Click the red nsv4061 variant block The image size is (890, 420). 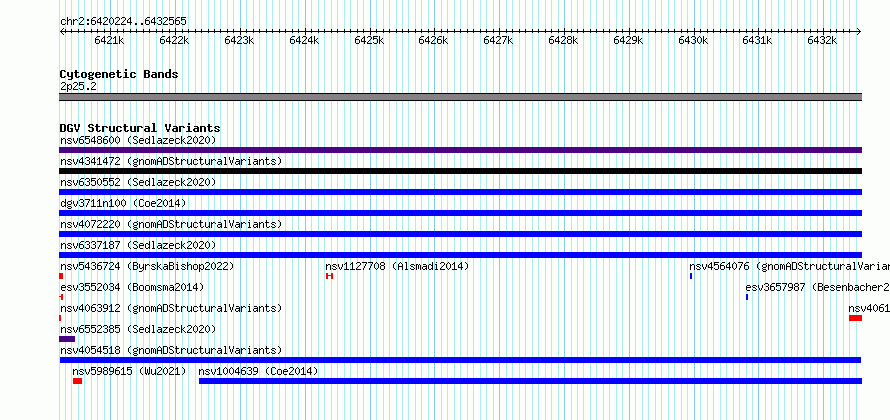[x=855, y=318]
